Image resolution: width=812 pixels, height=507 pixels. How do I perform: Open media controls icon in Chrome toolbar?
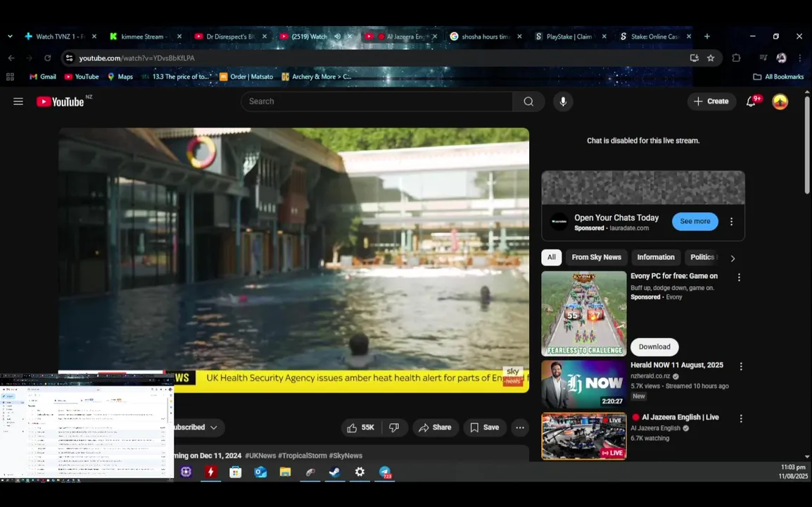[x=763, y=58]
